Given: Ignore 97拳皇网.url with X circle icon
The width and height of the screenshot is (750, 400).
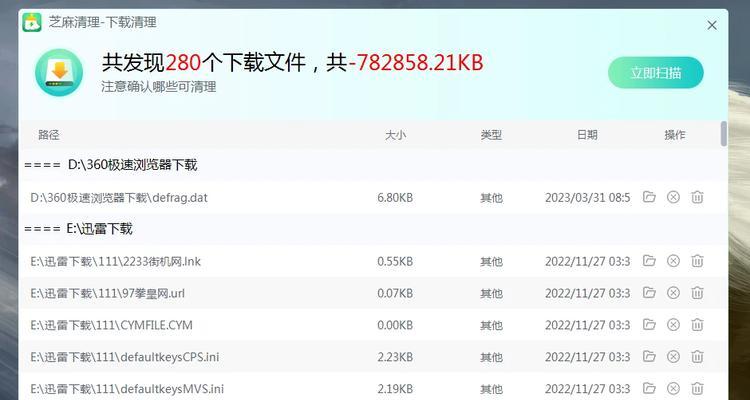Looking at the screenshot, I should (673, 292).
